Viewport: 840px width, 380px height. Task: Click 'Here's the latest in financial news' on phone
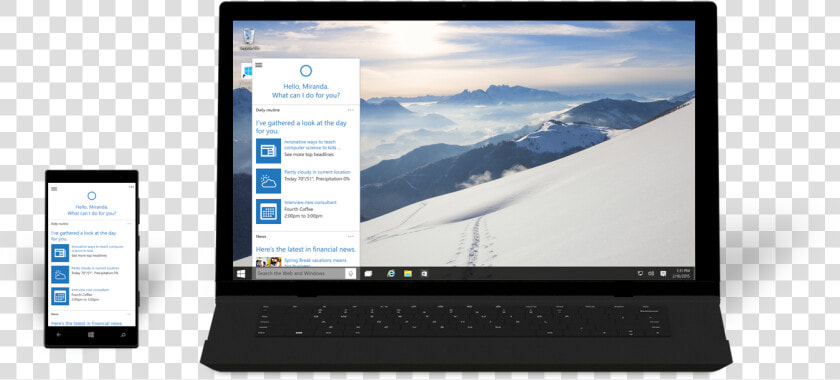(x=87, y=323)
